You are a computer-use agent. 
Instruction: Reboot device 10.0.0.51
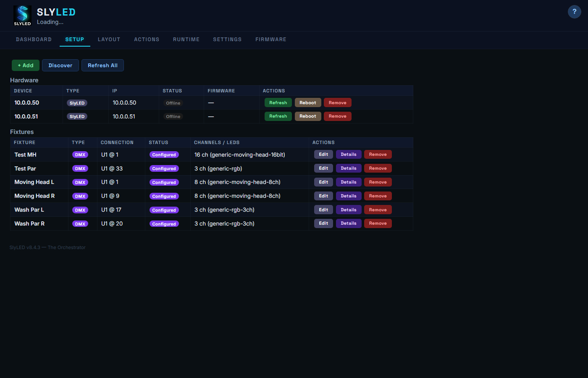click(307, 116)
